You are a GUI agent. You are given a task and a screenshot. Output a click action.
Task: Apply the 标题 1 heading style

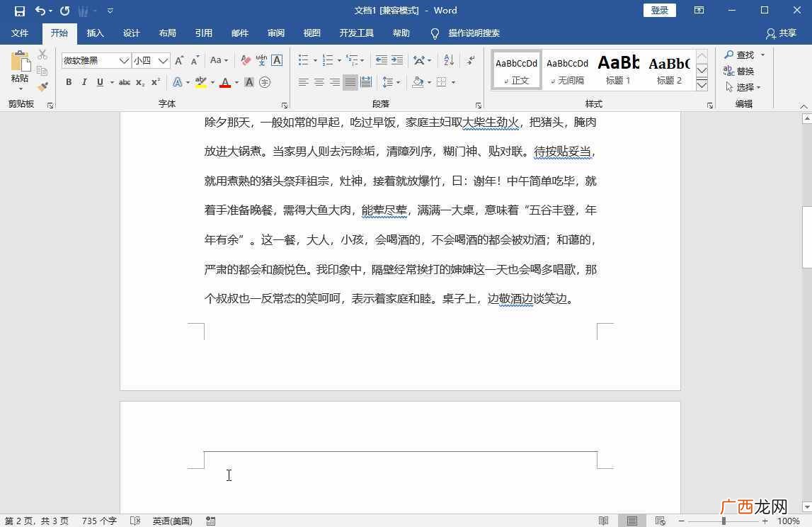coord(618,70)
